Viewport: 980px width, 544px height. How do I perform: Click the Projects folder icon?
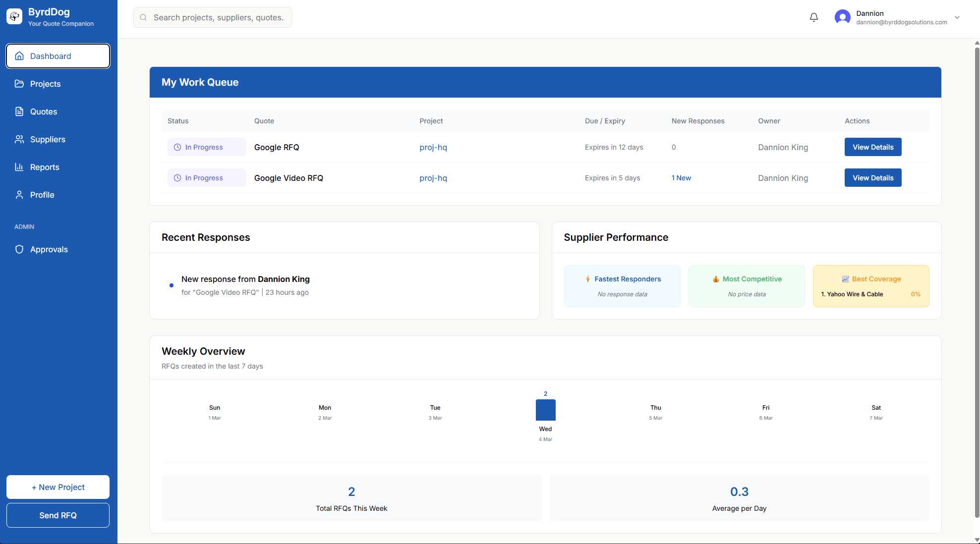[19, 84]
